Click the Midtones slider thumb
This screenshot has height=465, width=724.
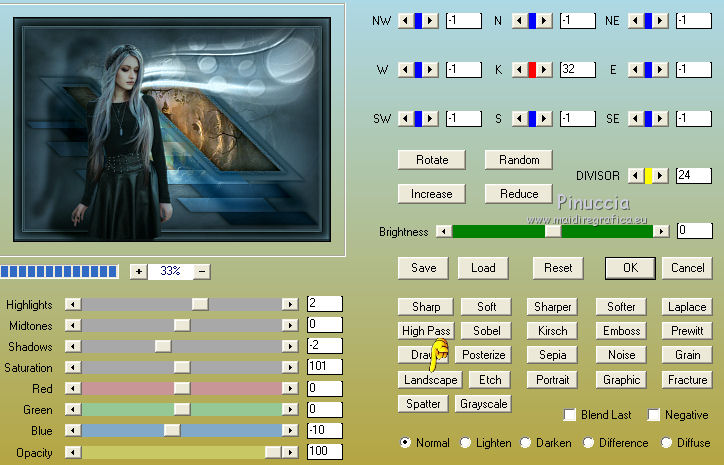coord(182,325)
